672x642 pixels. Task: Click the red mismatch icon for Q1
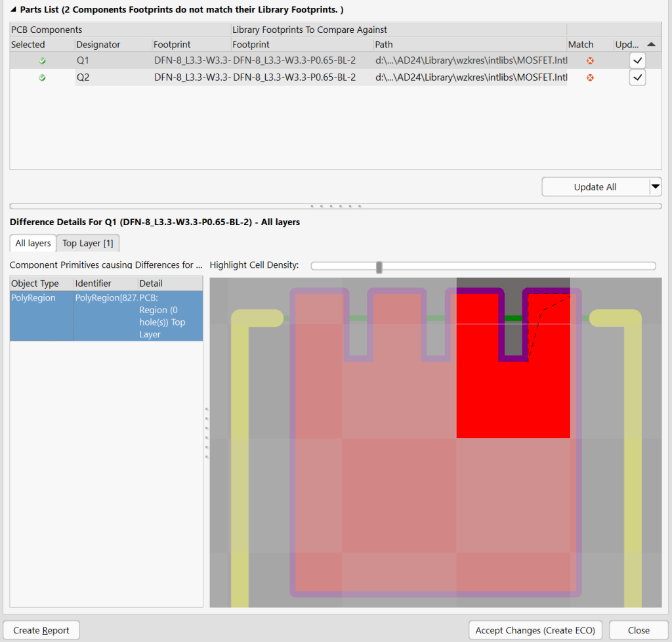click(590, 60)
